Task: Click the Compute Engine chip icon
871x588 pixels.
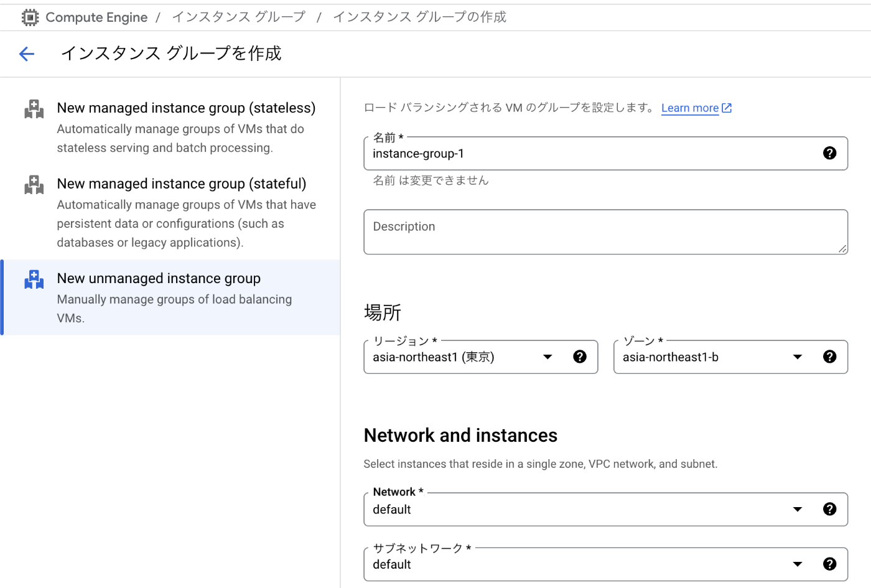Action: [30, 17]
